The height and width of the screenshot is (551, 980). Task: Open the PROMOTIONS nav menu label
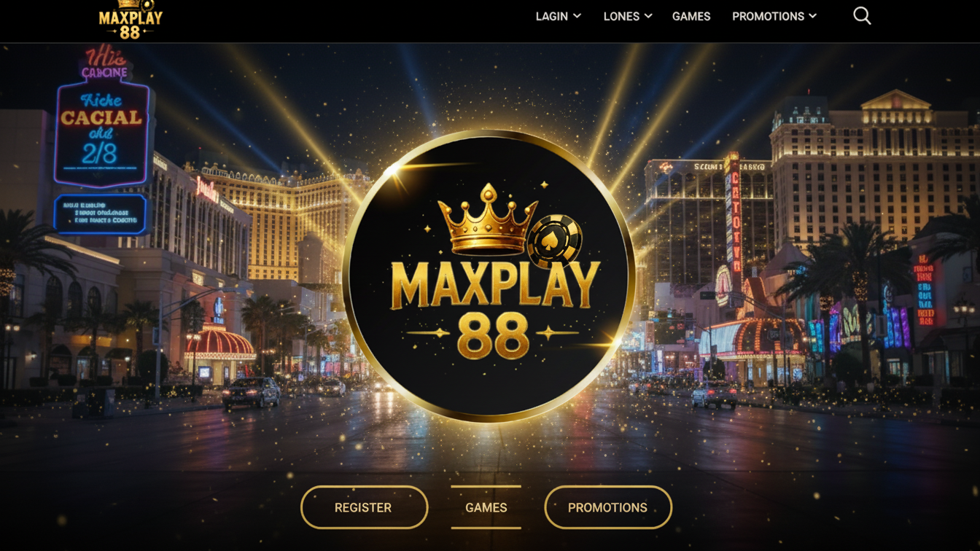coord(768,16)
